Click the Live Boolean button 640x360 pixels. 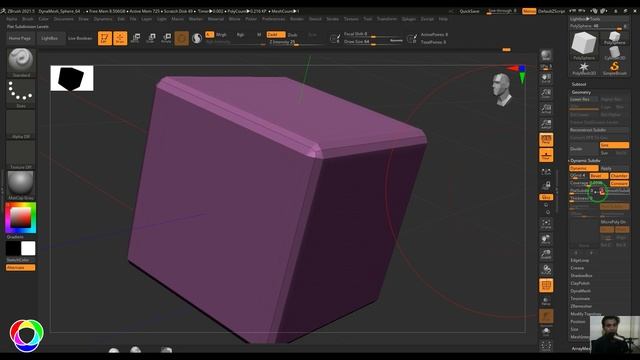(80, 38)
